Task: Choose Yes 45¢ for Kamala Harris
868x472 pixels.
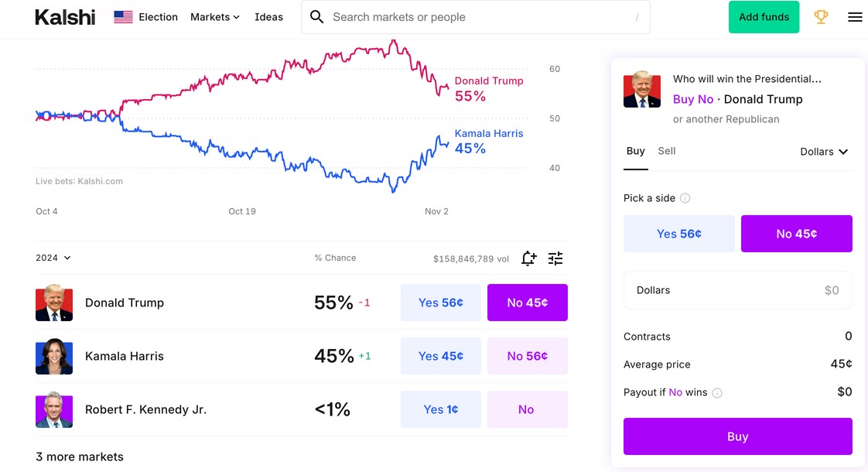Action: (x=440, y=356)
